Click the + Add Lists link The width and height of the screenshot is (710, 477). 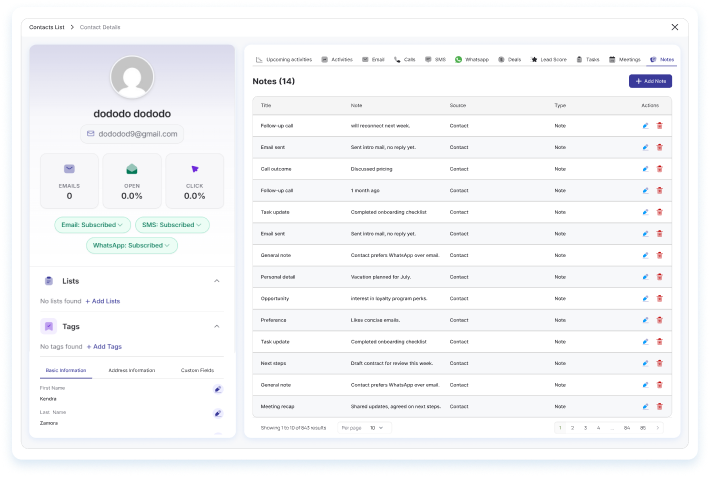(x=103, y=301)
